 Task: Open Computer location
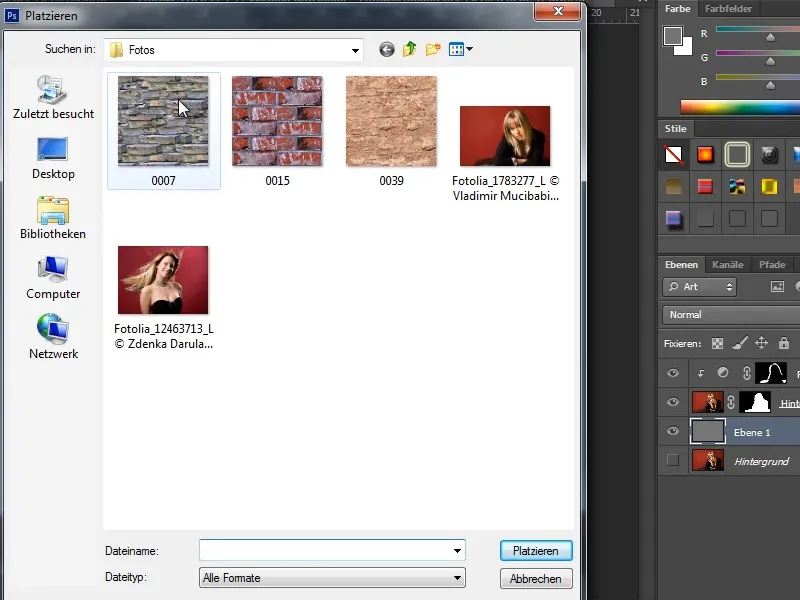click(x=53, y=278)
